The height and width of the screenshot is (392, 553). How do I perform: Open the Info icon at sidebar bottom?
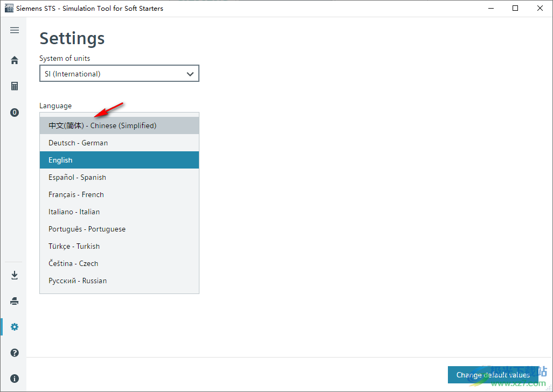pyautogui.click(x=15, y=379)
